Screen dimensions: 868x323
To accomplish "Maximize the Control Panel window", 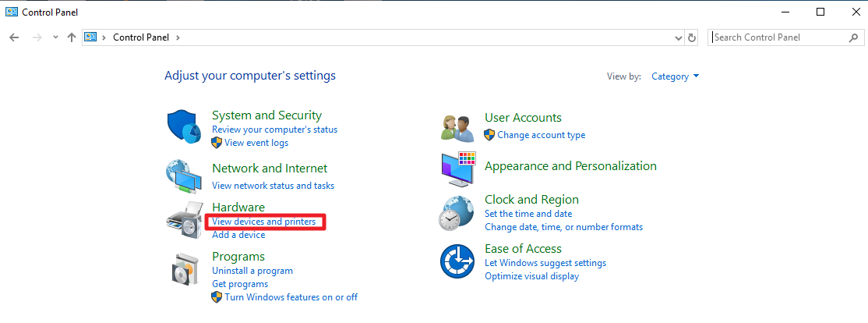I will tap(820, 12).
